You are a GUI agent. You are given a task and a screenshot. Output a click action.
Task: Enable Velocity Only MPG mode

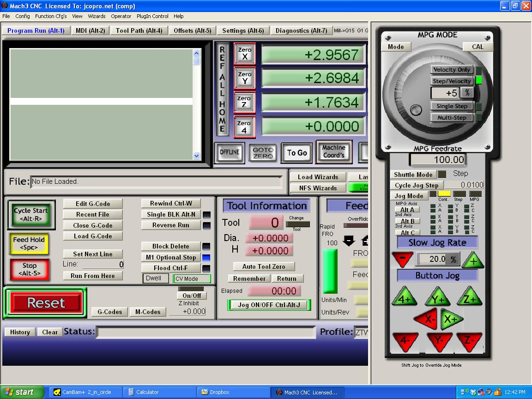click(451, 70)
